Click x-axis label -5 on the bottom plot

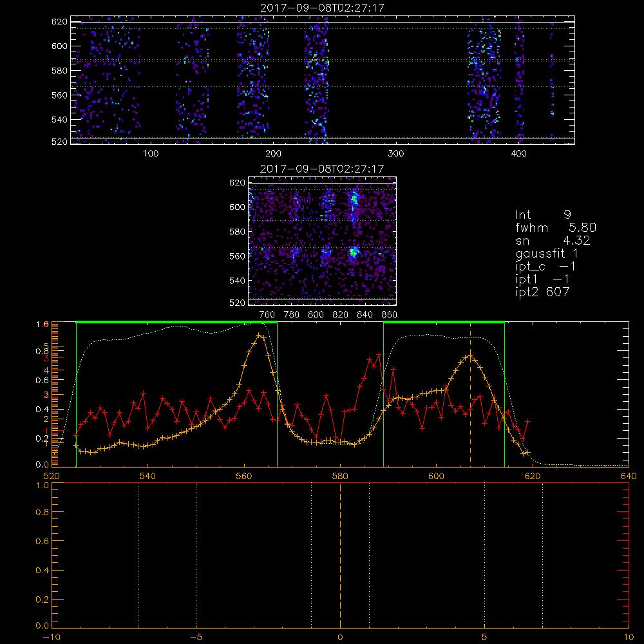(196, 637)
